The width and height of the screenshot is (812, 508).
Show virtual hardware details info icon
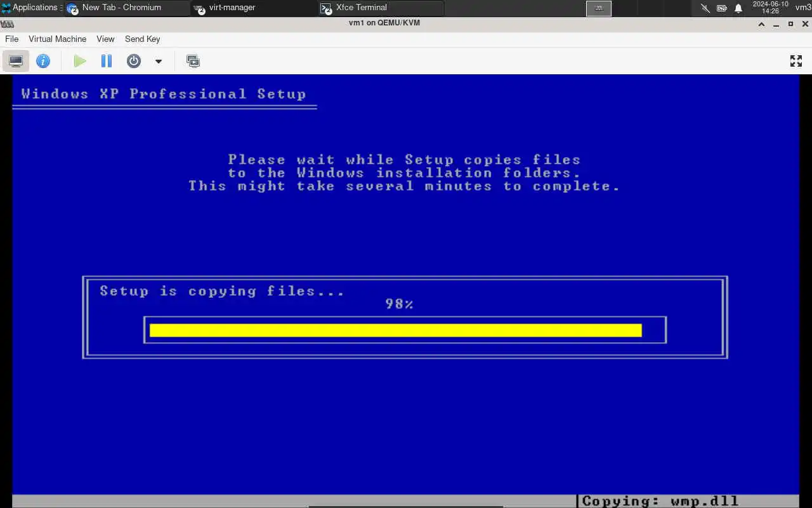[43, 61]
